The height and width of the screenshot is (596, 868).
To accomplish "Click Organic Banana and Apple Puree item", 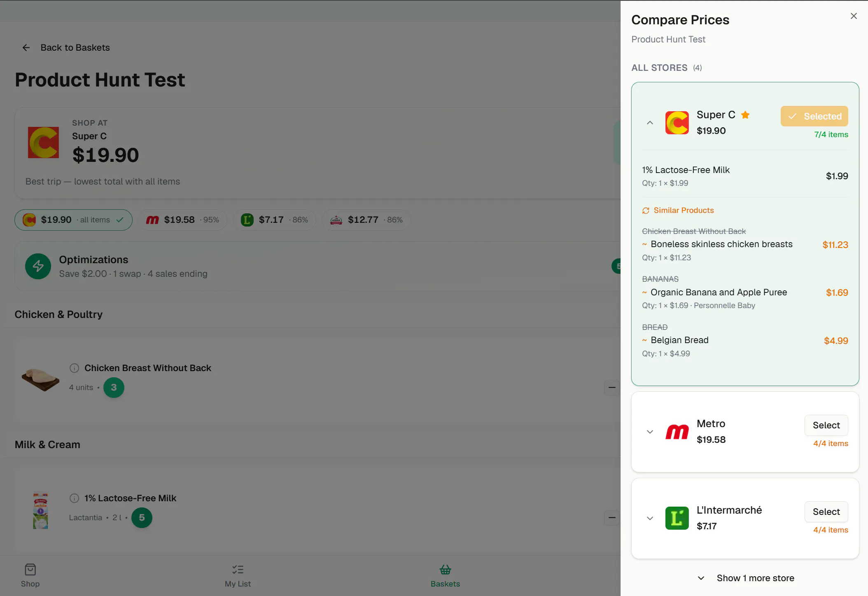I will [719, 292].
